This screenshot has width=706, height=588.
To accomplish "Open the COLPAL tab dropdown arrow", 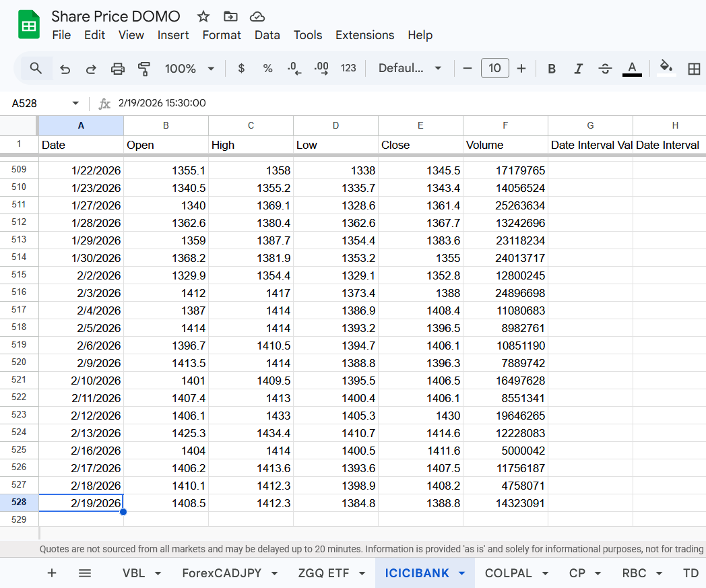I will (545, 573).
